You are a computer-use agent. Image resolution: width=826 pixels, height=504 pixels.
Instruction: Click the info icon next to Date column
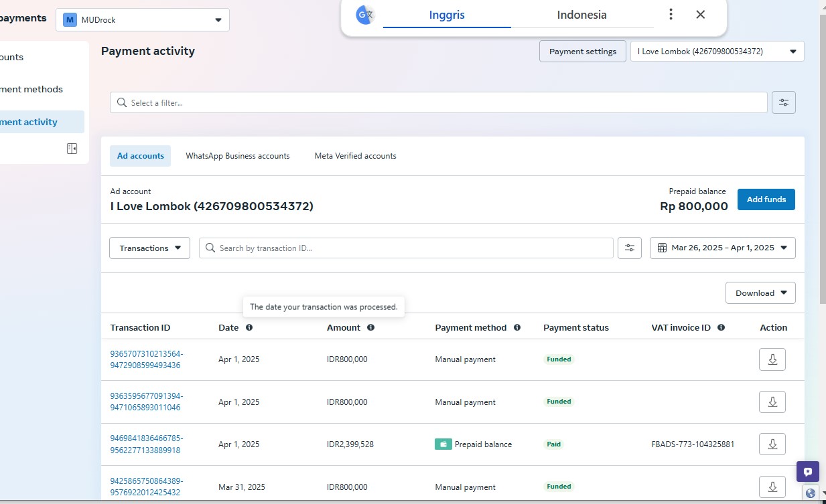249,328
